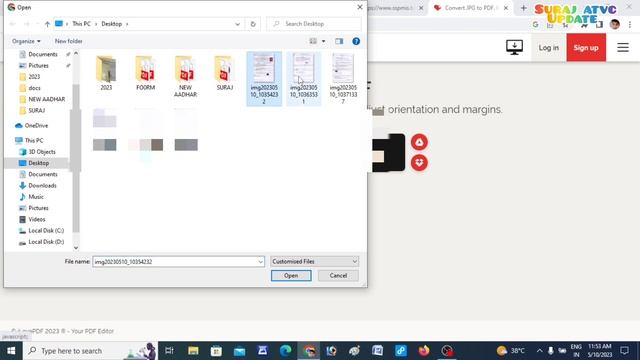
Task: Open Videos in navigation pane
Action: (x=37, y=220)
